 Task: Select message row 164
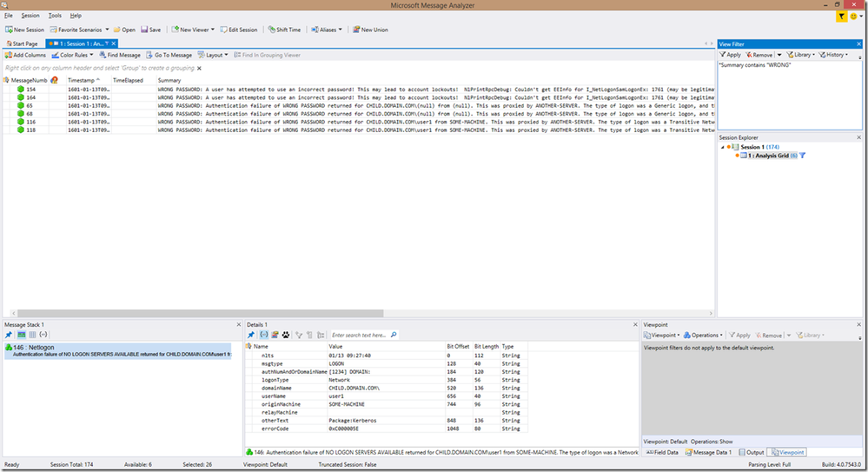359,97
